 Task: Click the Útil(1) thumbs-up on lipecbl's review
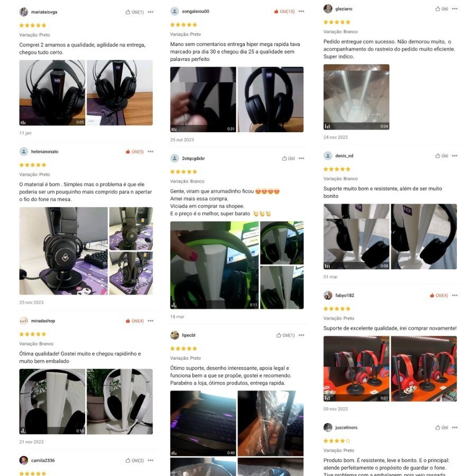(286, 335)
